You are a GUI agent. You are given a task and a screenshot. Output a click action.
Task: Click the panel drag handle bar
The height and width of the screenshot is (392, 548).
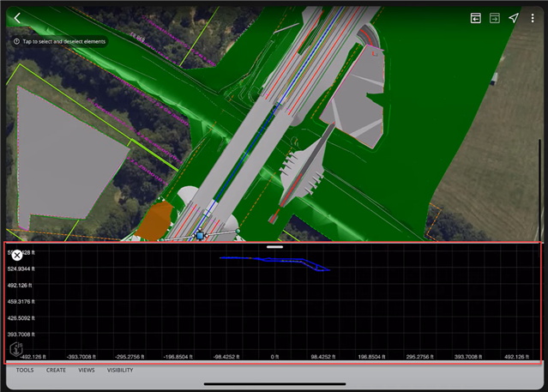click(x=274, y=247)
